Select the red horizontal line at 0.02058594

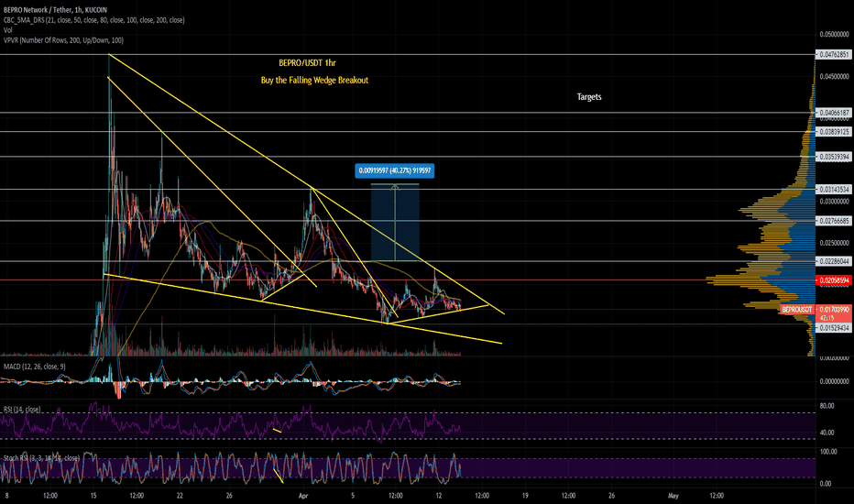pos(408,280)
